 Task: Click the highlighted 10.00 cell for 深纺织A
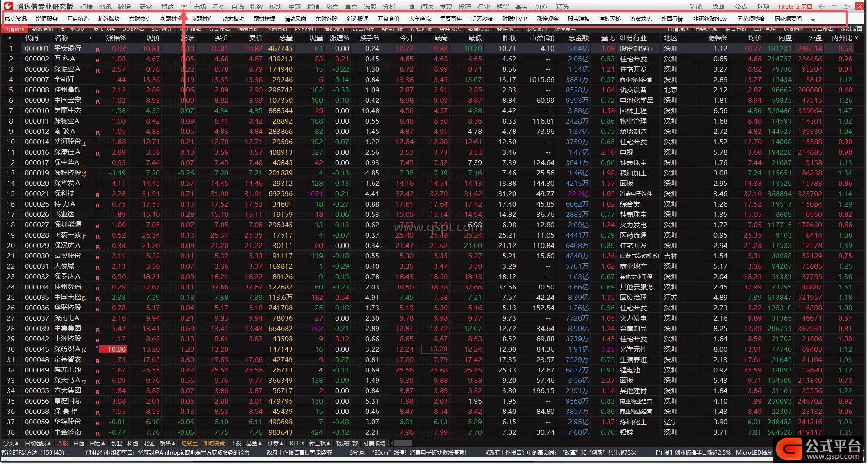113,349
